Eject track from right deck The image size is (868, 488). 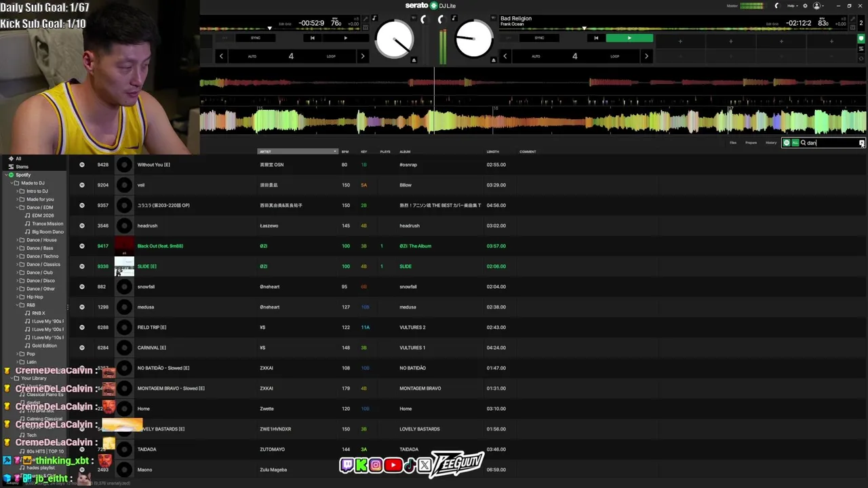(493, 60)
